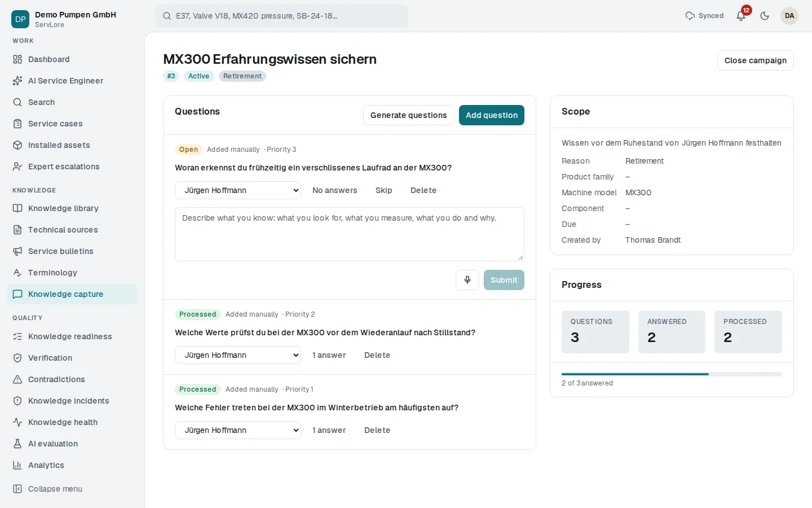Click the Add question button

click(492, 115)
